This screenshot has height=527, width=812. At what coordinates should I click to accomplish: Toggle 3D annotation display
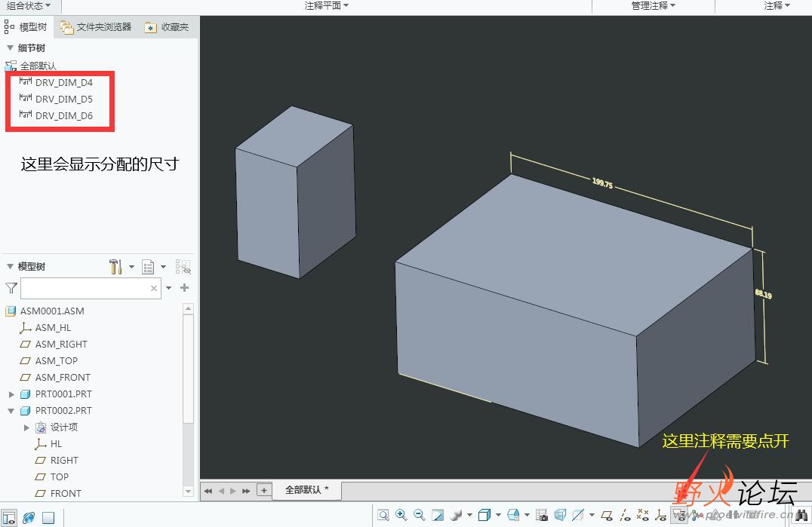[679, 515]
